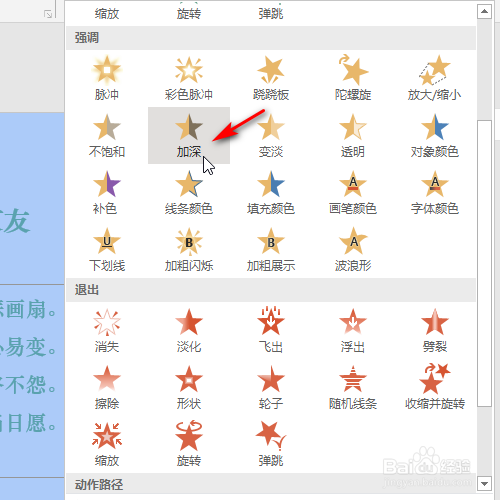The width and height of the screenshot is (500, 500).
Task: Choose the 淡化 fade exit effect
Action: (x=189, y=331)
